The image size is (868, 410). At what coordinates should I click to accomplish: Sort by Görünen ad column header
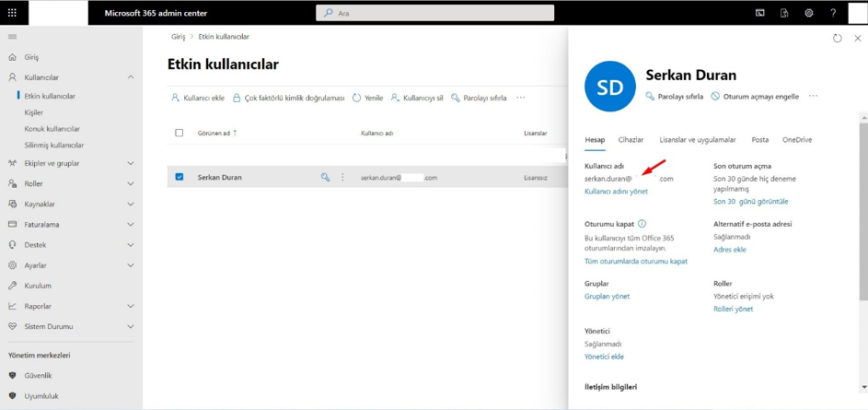click(217, 133)
